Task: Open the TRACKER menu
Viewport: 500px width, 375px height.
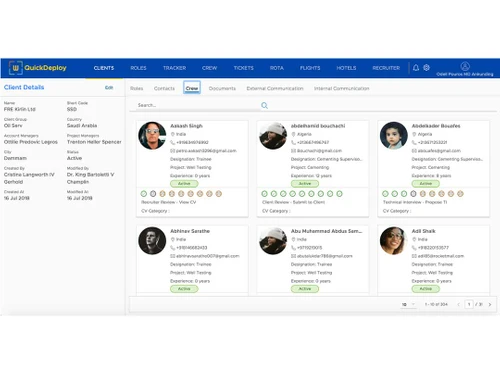Action: click(174, 68)
